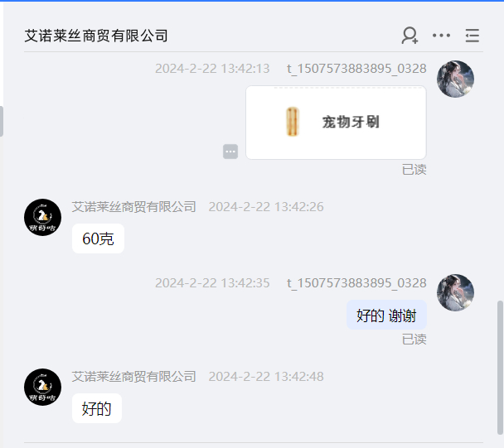
Task: Click the add contact icon in header
Action: tap(409, 36)
